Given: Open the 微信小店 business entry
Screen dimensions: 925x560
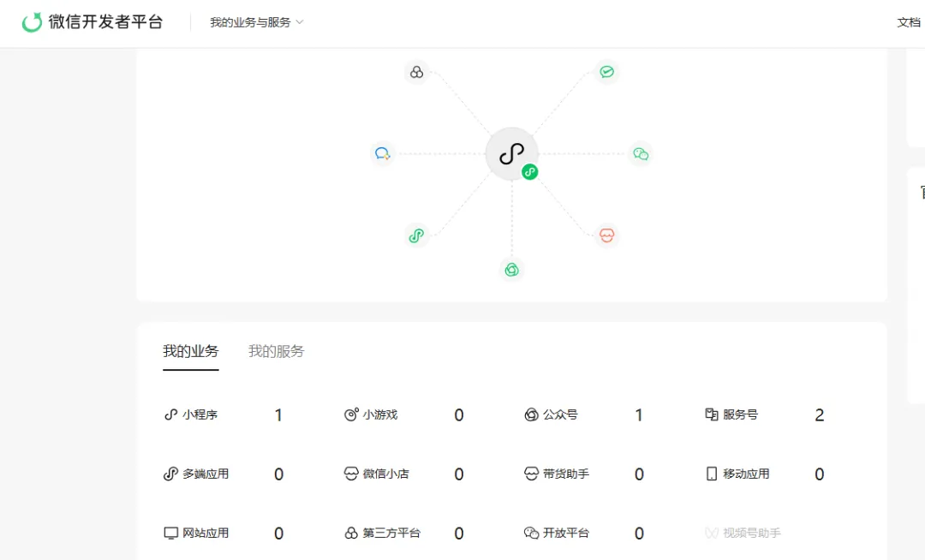Looking at the screenshot, I should (x=385, y=474).
